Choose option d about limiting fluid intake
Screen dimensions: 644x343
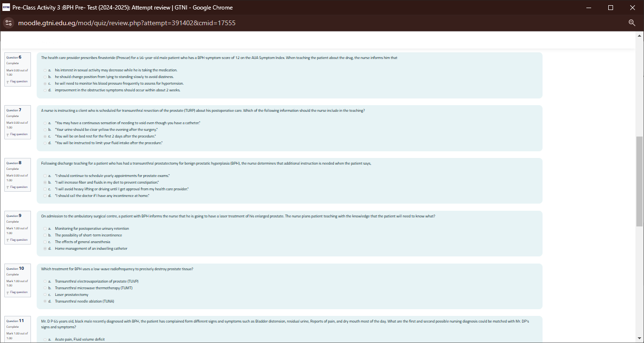pyautogui.click(x=45, y=143)
